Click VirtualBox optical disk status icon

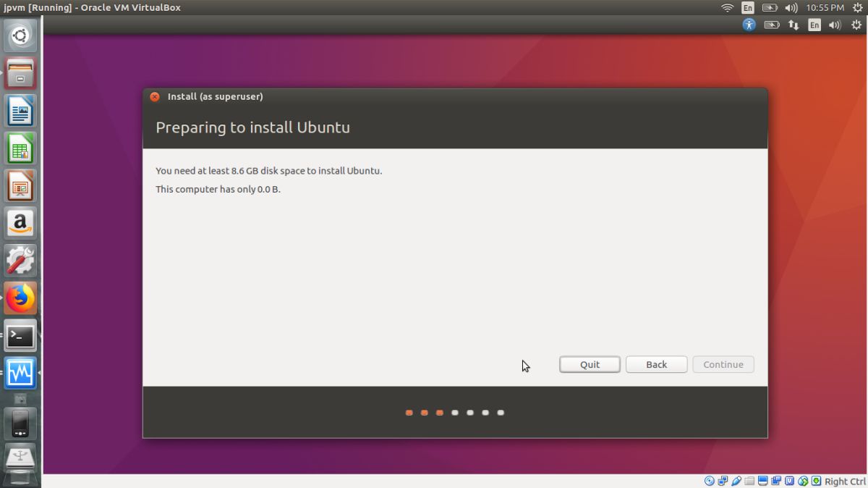pyautogui.click(x=710, y=481)
